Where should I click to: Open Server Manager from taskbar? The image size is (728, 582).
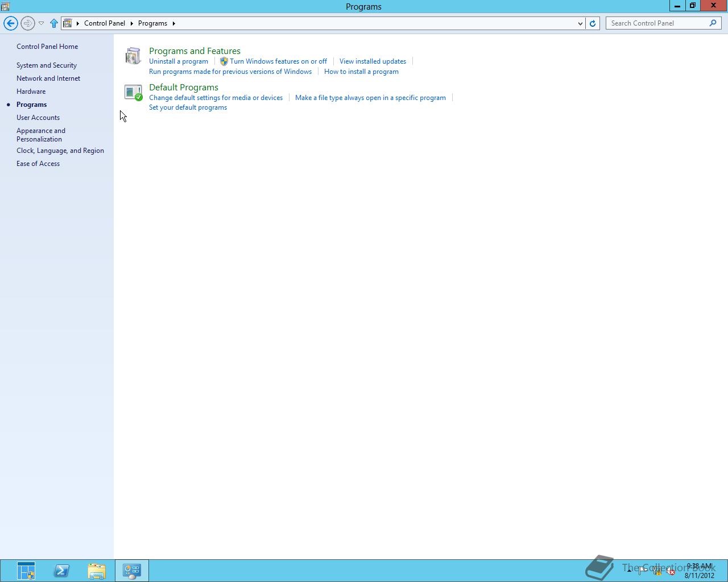click(26, 571)
